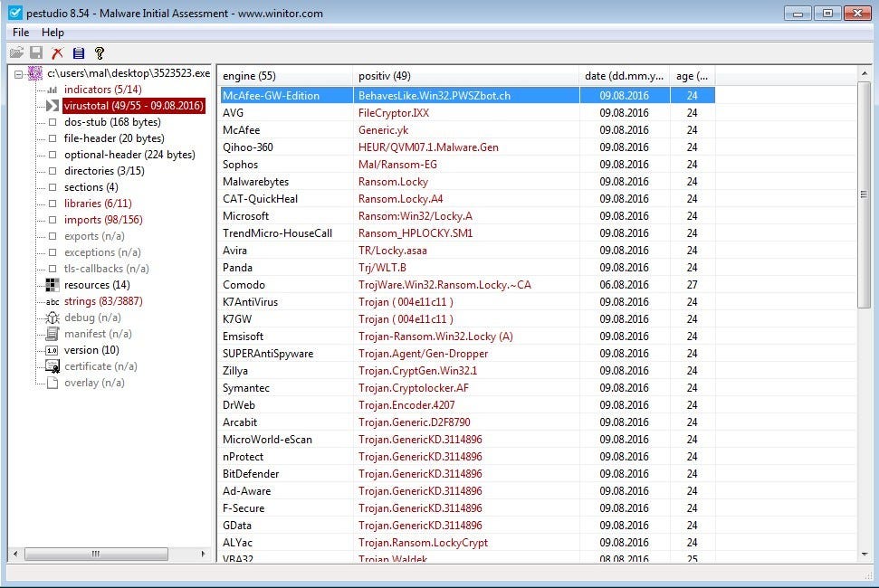Click the resources checkered icon
Image resolution: width=879 pixels, height=588 pixels.
[x=53, y=285]
